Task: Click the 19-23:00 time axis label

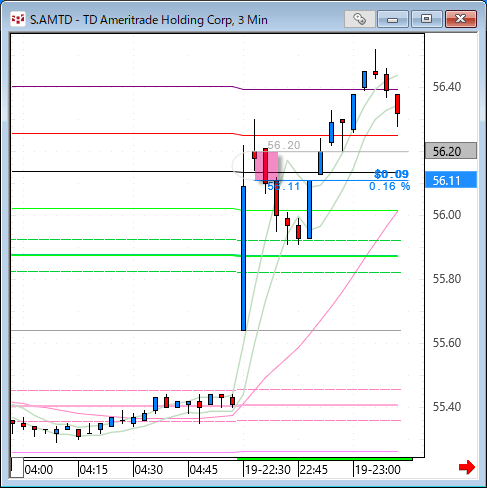Action: pyautogui.click(x=378, y=470)
